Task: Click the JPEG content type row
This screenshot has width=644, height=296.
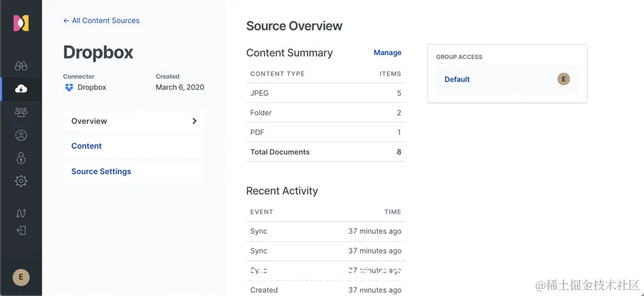Action: pos(326,93)
